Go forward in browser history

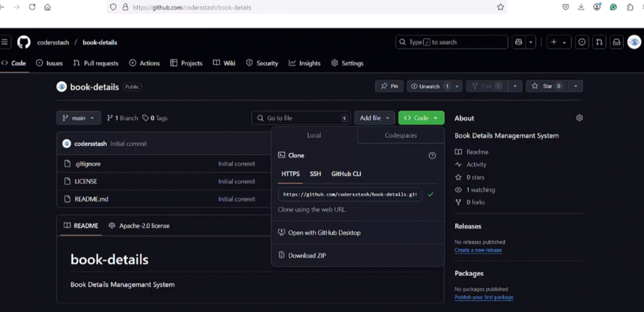click(16, 7)
